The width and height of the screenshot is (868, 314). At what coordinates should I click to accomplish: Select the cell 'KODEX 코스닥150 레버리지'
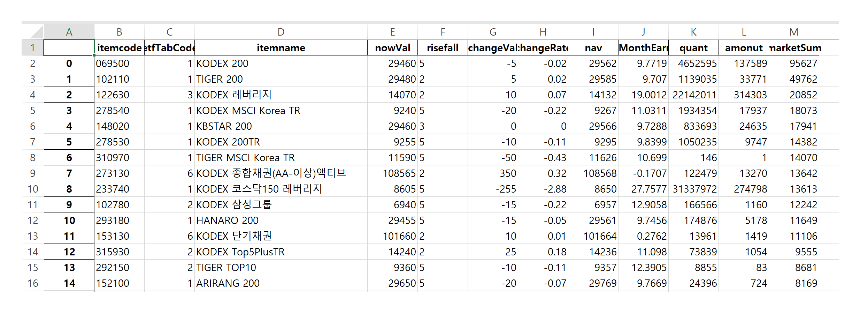tap(281, 189)
